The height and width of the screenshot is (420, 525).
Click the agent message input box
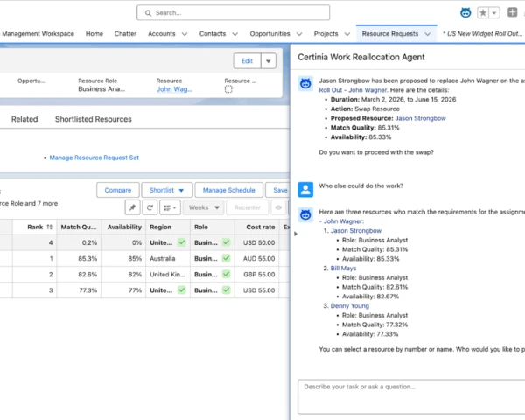point(411,397)
